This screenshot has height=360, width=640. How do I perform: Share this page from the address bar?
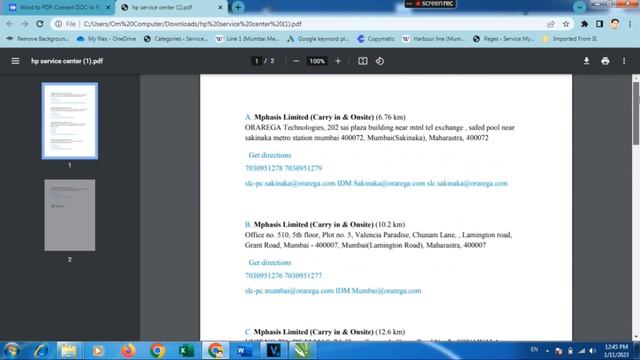pyautogui.click(x=551, y=24)
